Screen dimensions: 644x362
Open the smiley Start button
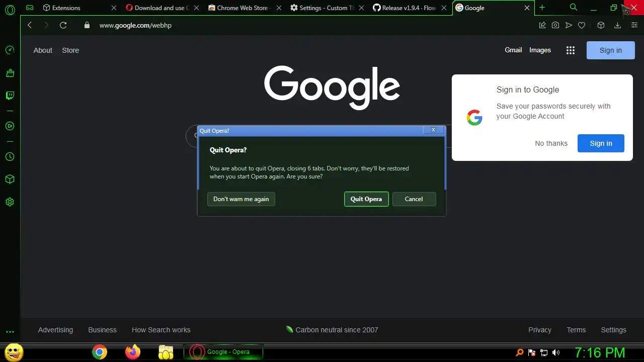pyautogui.click(x=14, y=352)
